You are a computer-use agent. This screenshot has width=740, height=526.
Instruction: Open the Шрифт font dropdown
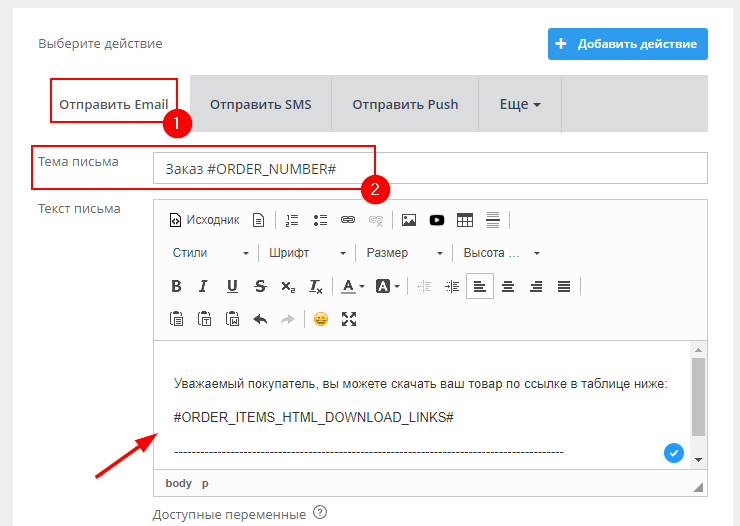(x=307, y=253)
